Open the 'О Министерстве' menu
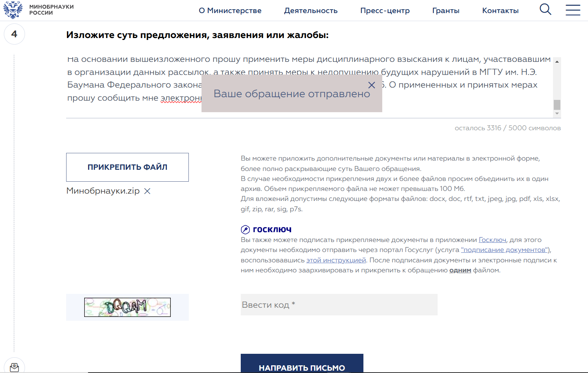Image resolution: width=588 pixels, height=373 pixels. click(x=230, y=11)
